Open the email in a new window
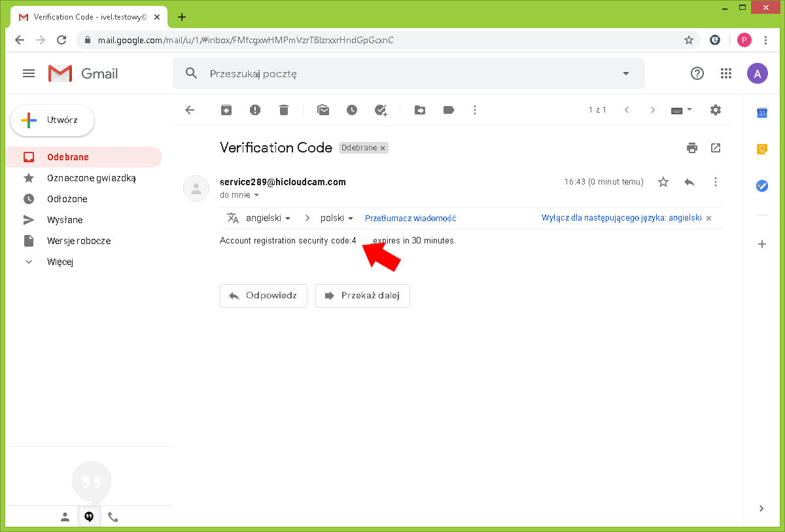The width and height of the screenshot is (785, 532). click(716, 148)
